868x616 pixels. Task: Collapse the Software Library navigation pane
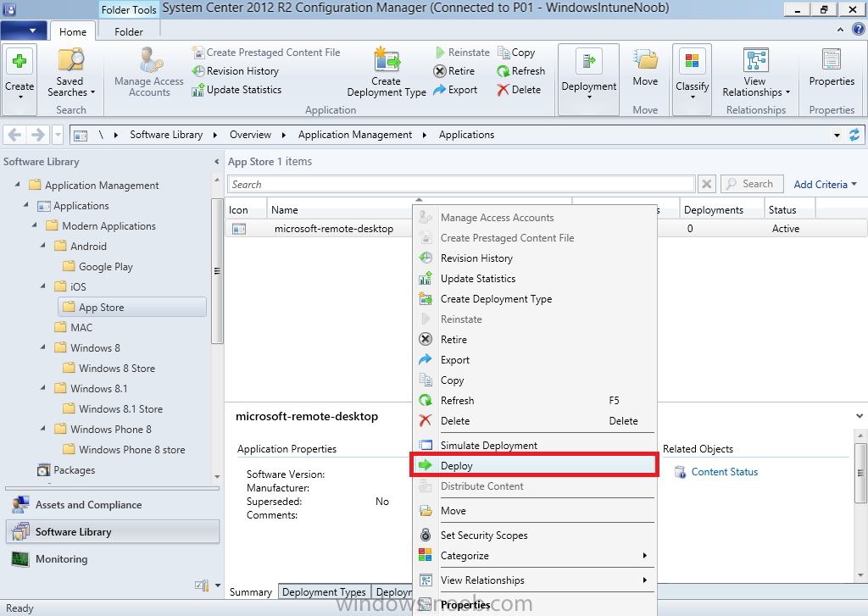pos(216,162)
